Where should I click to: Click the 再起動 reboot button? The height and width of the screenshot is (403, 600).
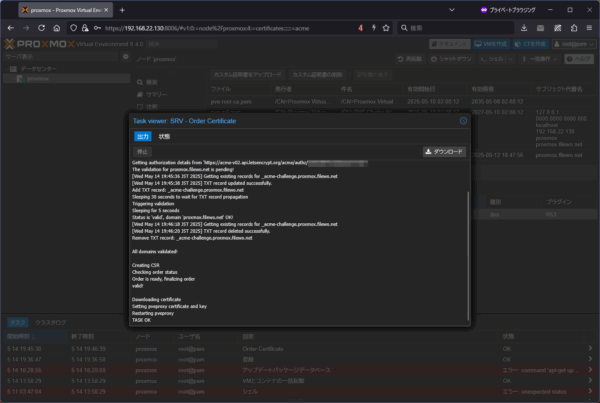pyautogui.click(x=410, y=59)
